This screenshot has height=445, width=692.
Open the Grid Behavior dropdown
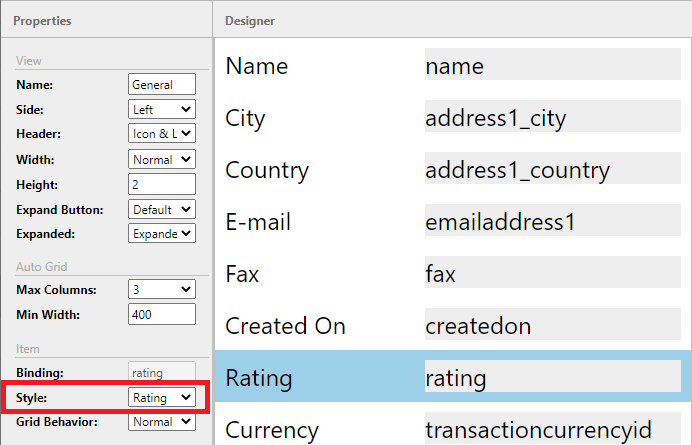162,422
